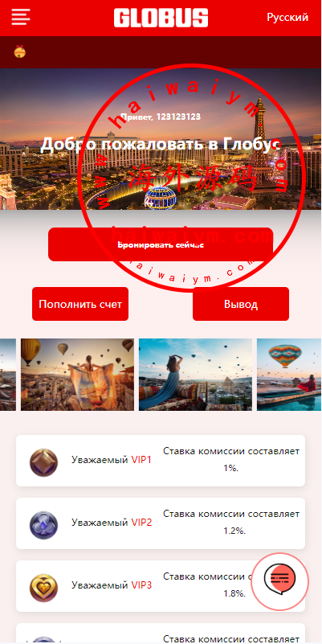Open the woman in blue dress photo

(x=196, y=375)
